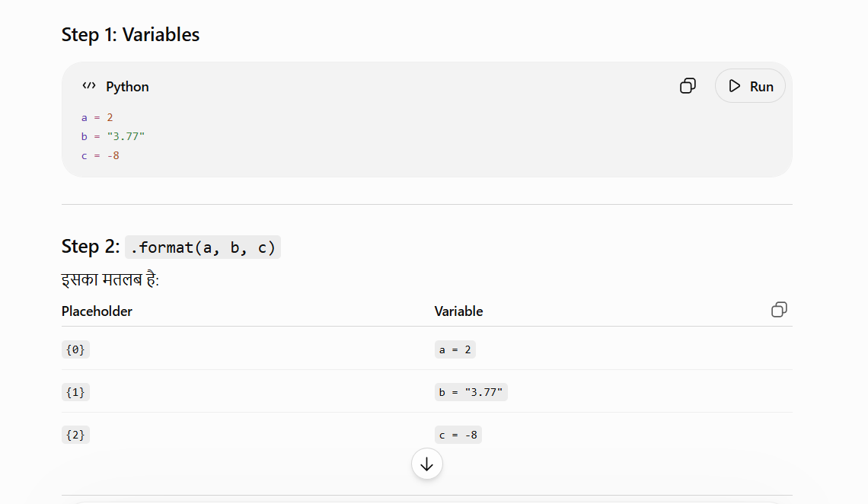
Task: Click the Hindi text इसका मतलब है
Action: 110,279
